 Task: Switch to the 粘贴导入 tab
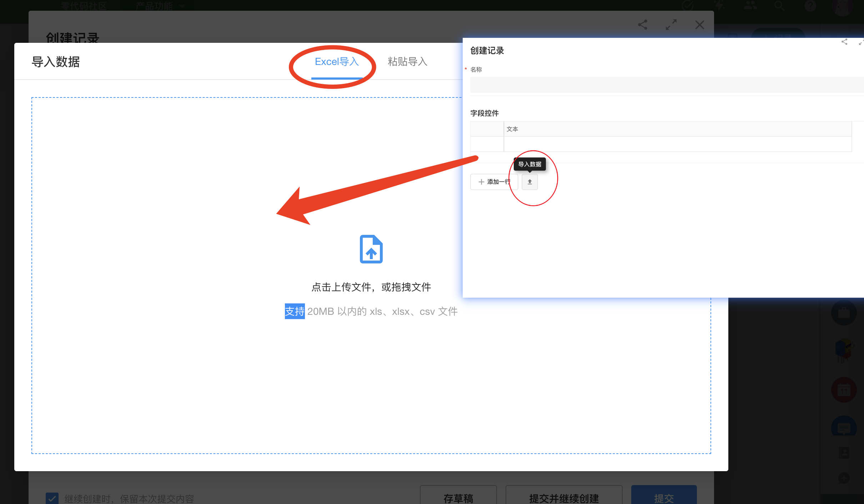click(407, 62)
